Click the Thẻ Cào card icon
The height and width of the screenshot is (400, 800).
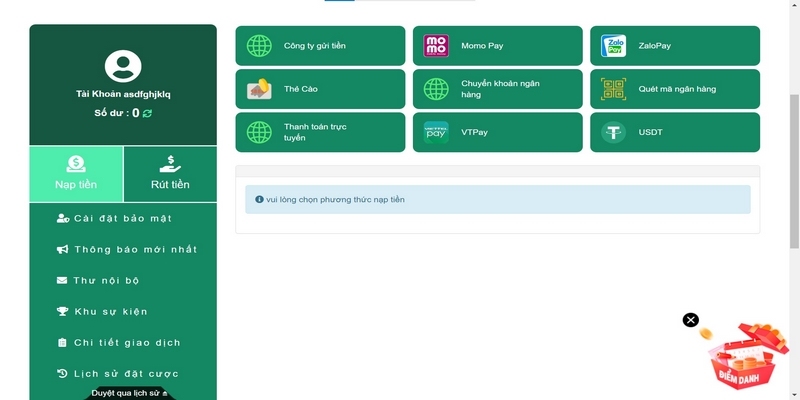pyautogui.click(x=259, y=89)
